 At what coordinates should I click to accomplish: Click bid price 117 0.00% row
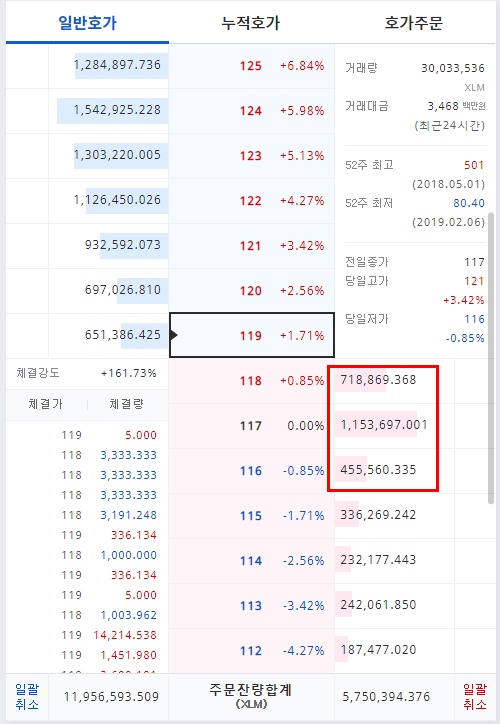(252, 426)
